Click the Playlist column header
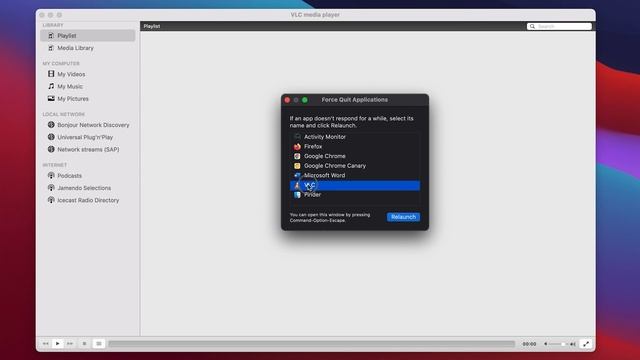This screenshot has width=640, height=360. [x=151, y=26]
